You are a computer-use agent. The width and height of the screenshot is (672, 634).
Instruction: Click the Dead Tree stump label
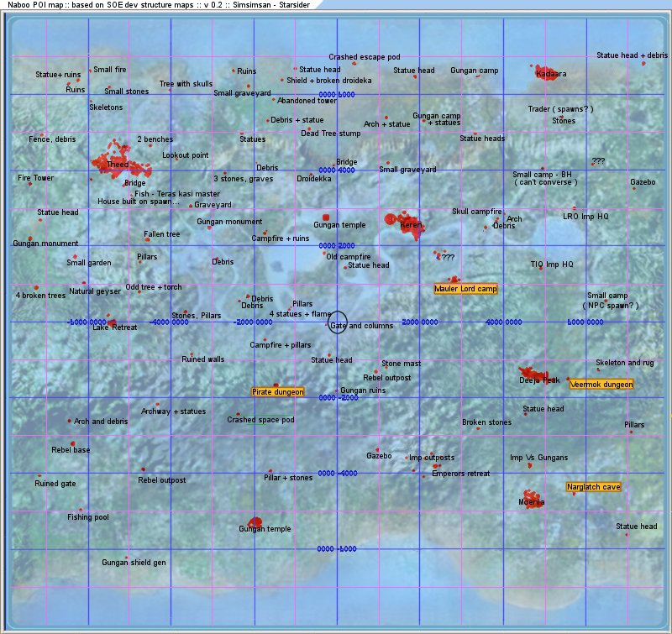pyautogui.click(x=331, y=134)
